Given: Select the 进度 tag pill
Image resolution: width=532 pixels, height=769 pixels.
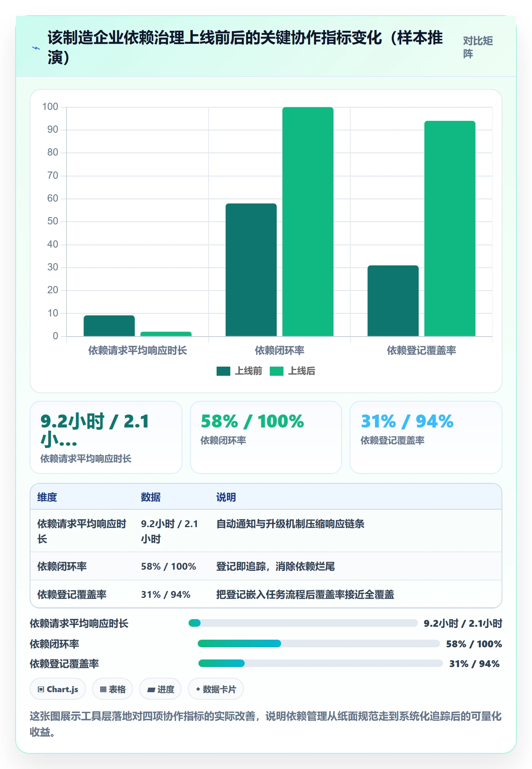Looking at the screenshot, I should (160, 689).
